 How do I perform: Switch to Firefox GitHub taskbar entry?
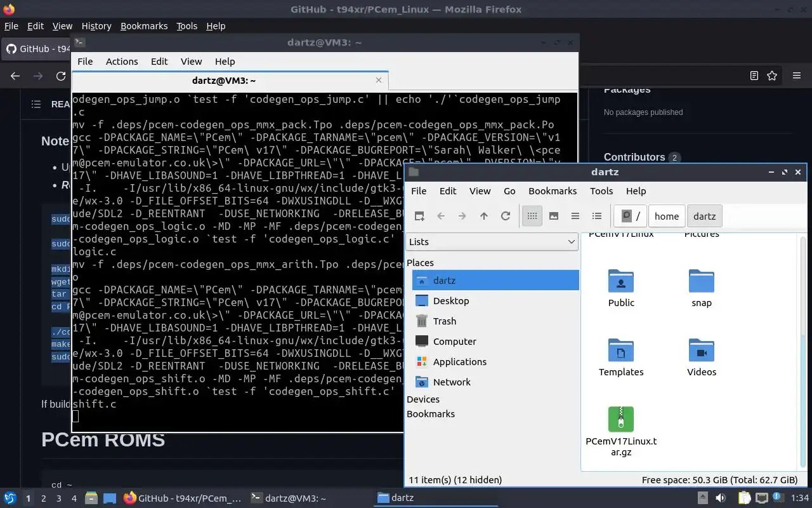click(182, 498)
